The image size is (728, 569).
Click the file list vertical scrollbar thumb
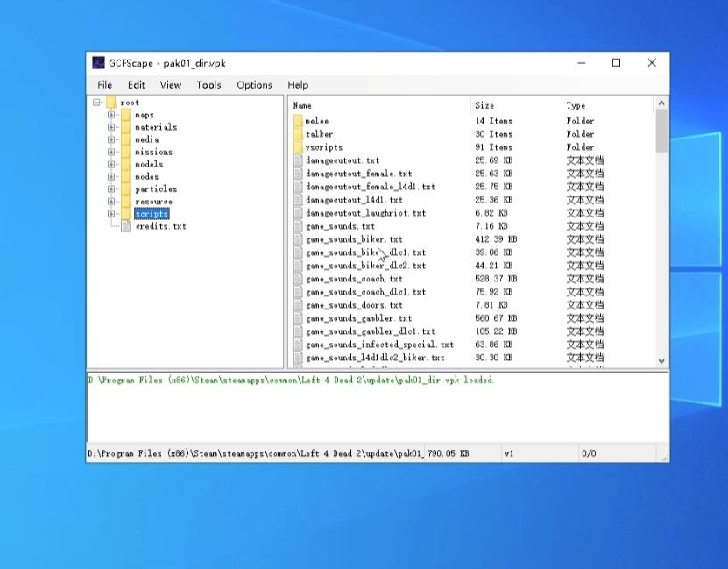click(x=661, y=131)
